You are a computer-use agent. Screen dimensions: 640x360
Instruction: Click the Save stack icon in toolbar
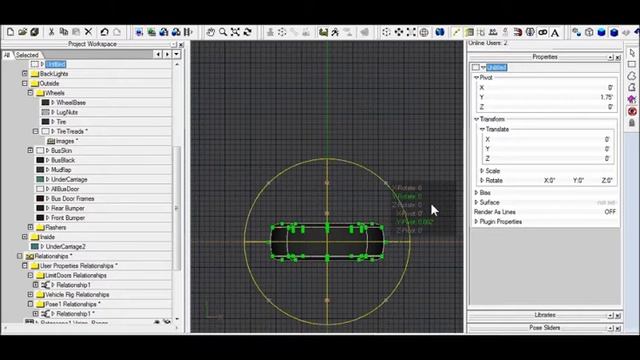[35, 32]
